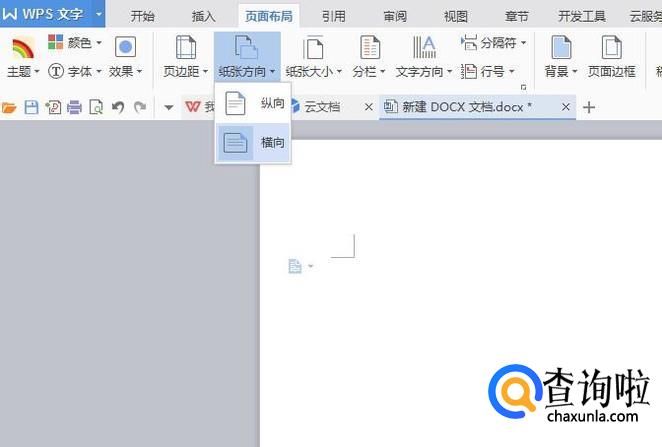Image resolution: width=662 pixels, height=447 pixels.
Task: Click the open folder icon
Action: click(x=9, y=108)
